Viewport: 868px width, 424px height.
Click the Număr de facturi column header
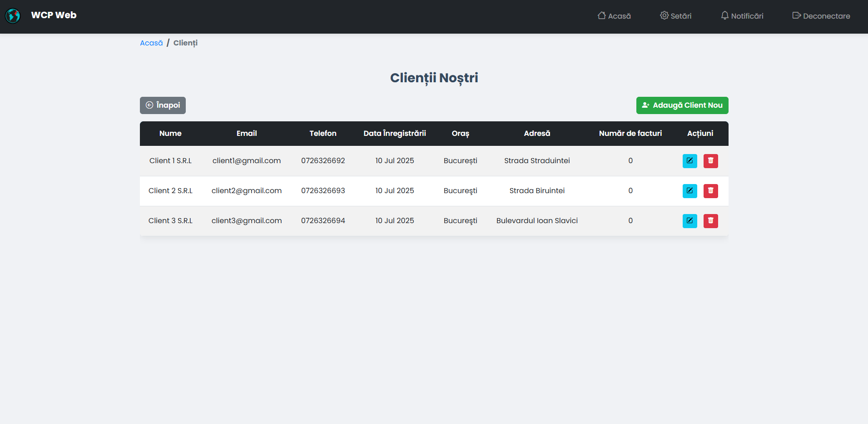[x=630, y=134]
